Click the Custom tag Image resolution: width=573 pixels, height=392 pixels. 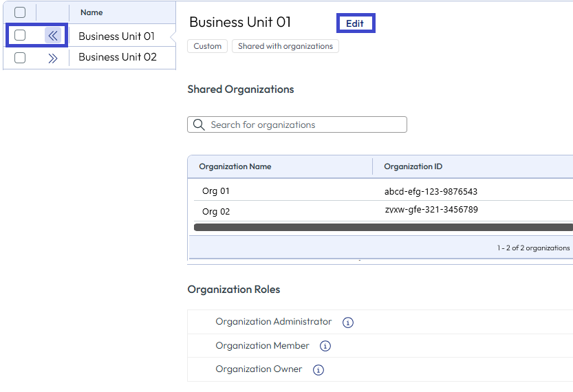tap(207, 46)
